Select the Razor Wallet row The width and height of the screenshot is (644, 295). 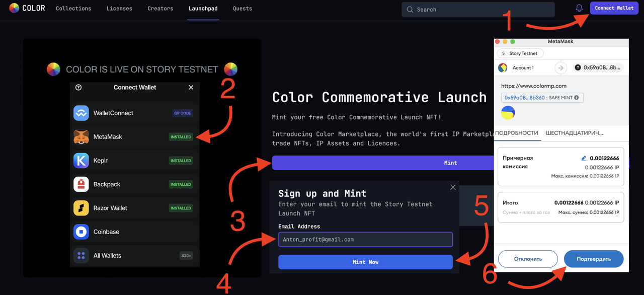(135, 208)
